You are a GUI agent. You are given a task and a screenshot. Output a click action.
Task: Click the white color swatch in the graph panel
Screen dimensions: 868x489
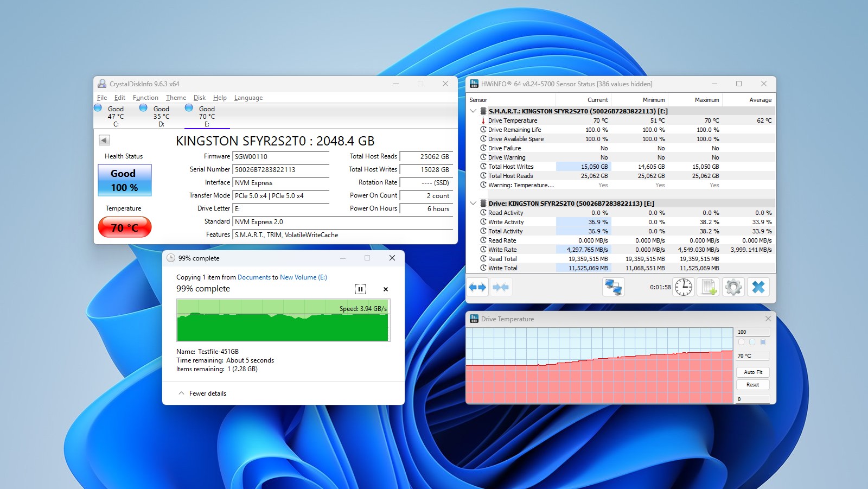741,342
